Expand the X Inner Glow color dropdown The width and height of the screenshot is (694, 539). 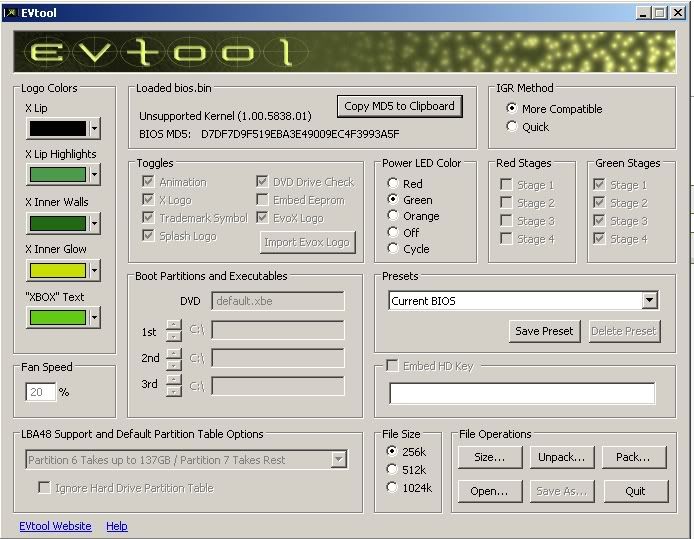[x=94, y=270]
